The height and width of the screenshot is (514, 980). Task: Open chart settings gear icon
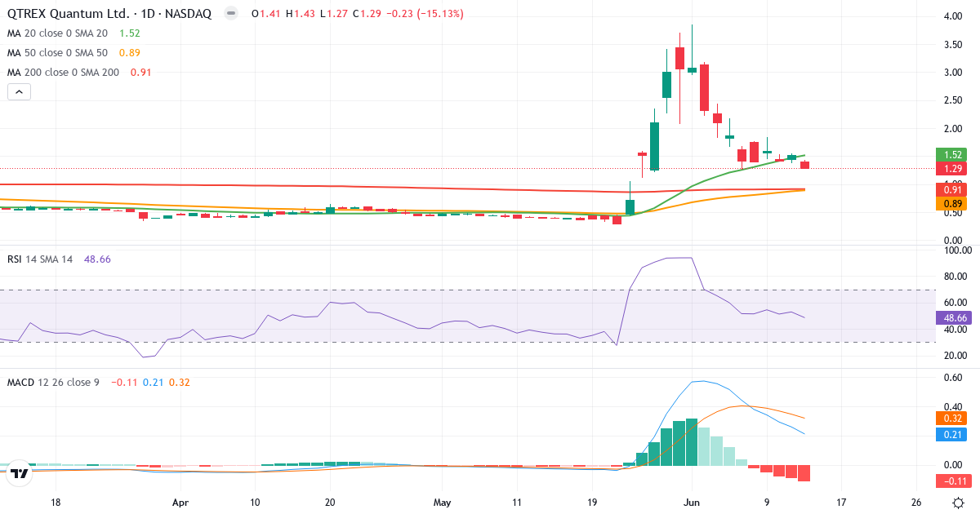958,503
